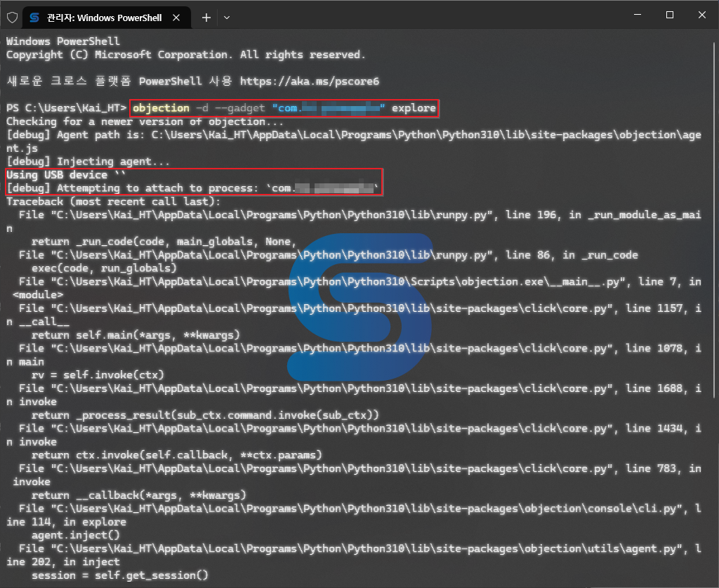Minimize the terminal window
The image size is (719, 588).
click(x=638, y=15)
